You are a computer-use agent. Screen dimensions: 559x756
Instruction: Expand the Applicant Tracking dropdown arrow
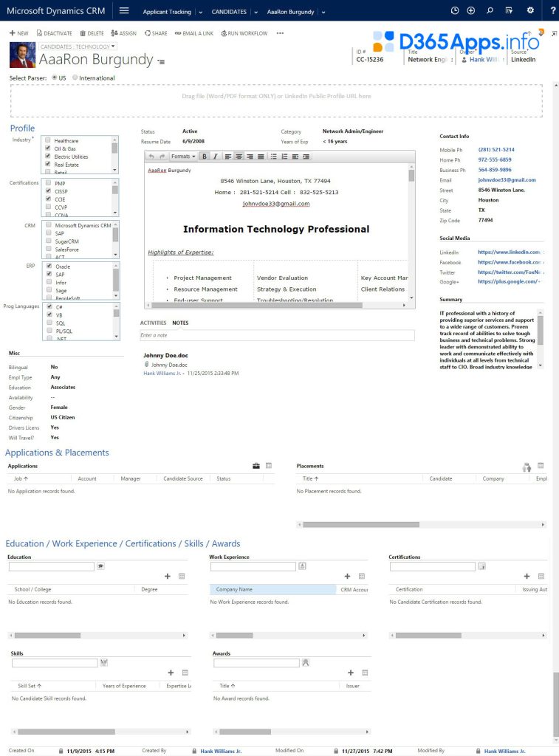pos(201,12)
